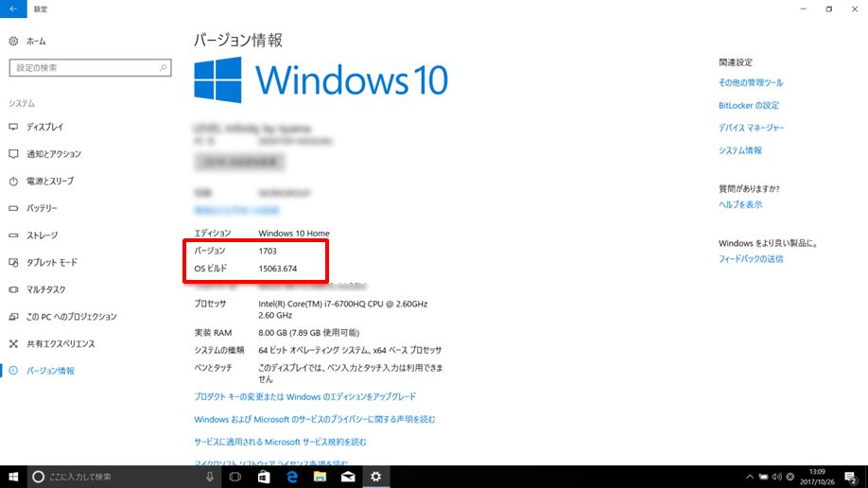The image size is (868, 488).
Task: Select マルチタスク in sidebar
Action: [46, 289]
